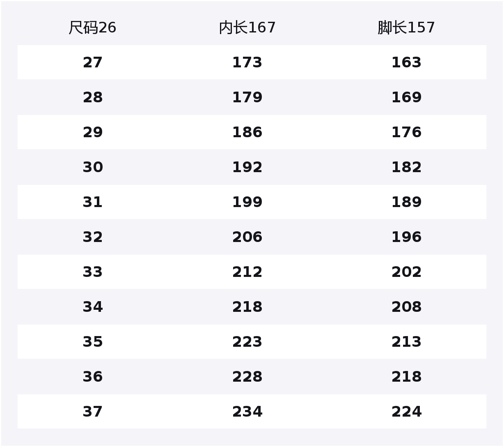This screenshot has height=447, width=504.
Task: Click foot length 196 value
Action: coord(406,237)
